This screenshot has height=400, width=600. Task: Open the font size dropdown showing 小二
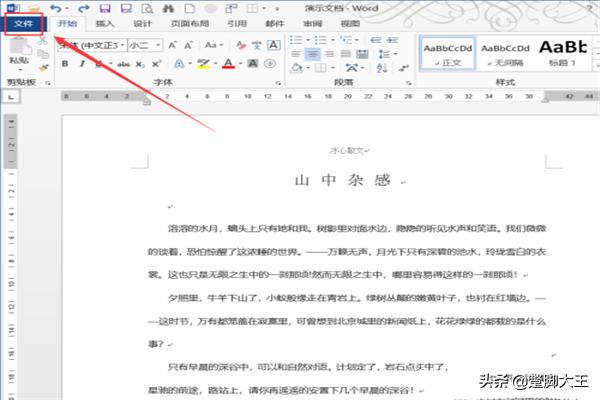point(160,45)
